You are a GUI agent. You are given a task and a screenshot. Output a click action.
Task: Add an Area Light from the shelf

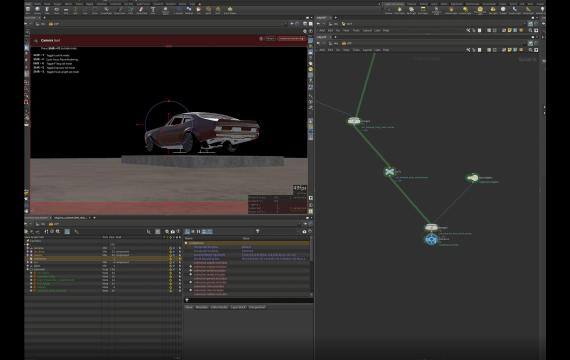[x=423, y=10]
